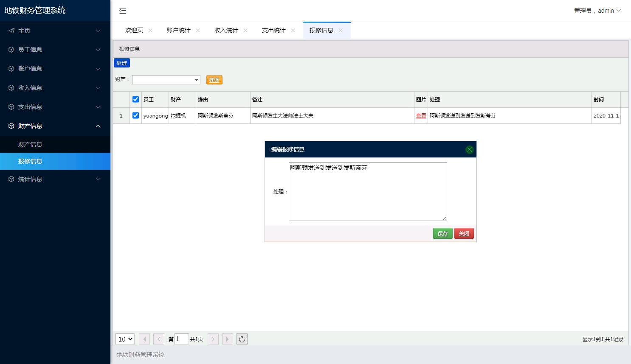This screenshot has width=631, height=364.
Task: Refresh the table with reload icon
Action: pyautogui.click(x=242, y=339)
